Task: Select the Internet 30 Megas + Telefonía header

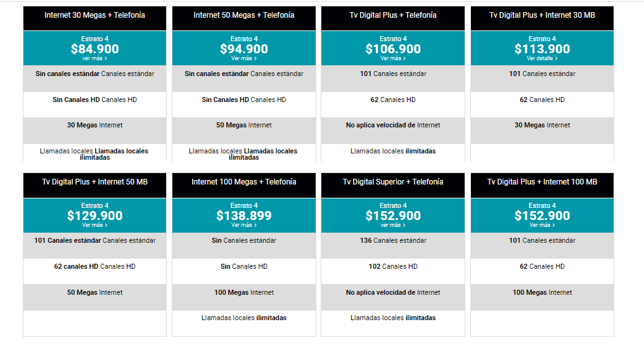Action: 95,18
